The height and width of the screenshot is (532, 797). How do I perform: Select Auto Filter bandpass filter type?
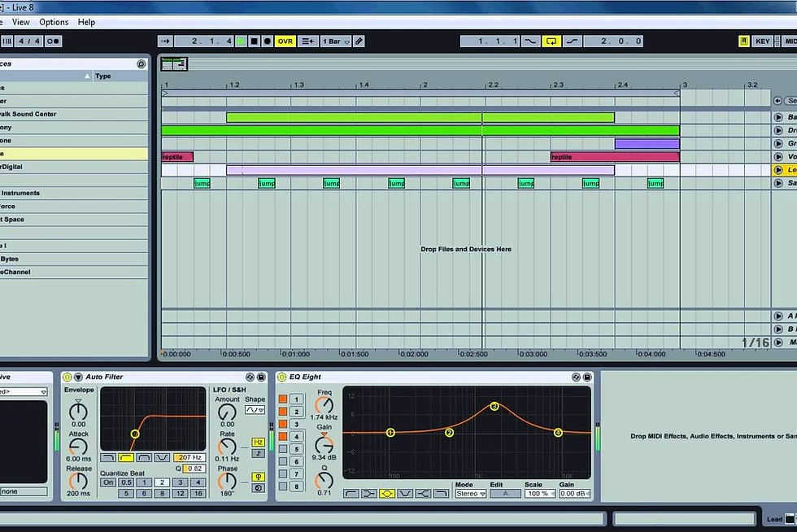(144, 457)
